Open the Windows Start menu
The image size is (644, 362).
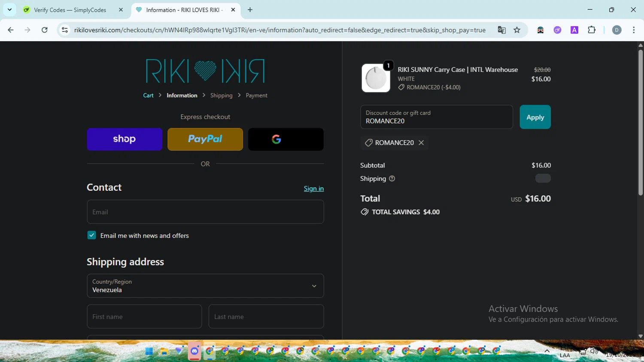coord(149,351)
